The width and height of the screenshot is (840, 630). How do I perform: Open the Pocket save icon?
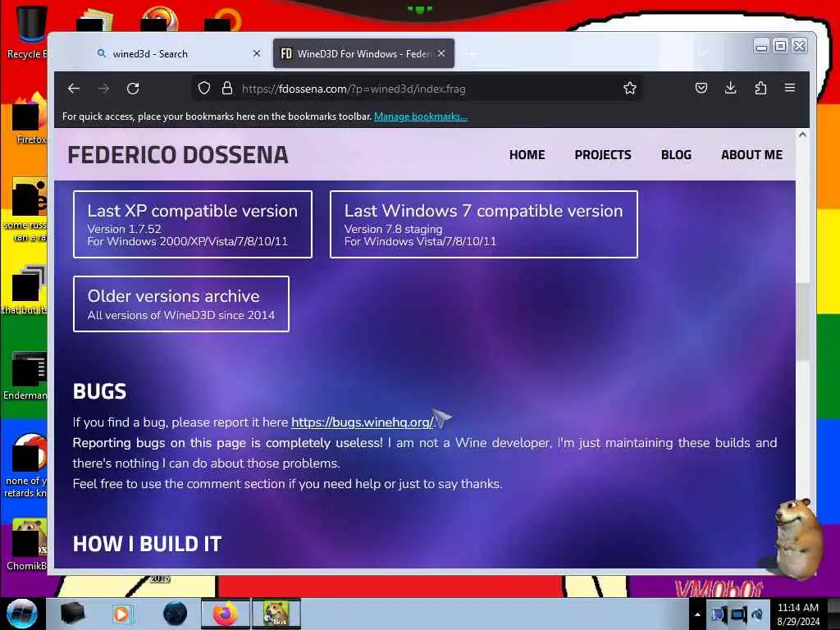click(701, 88)
